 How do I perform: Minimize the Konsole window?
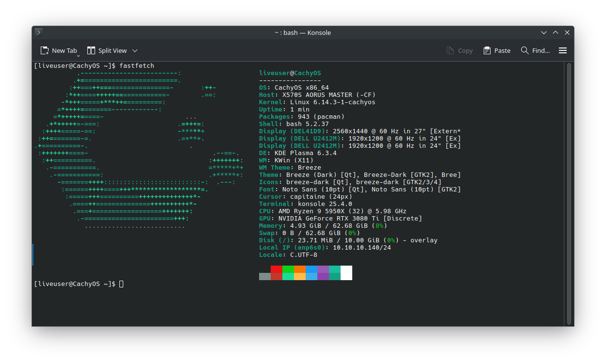pyautogui.click(x=544, y=32)
